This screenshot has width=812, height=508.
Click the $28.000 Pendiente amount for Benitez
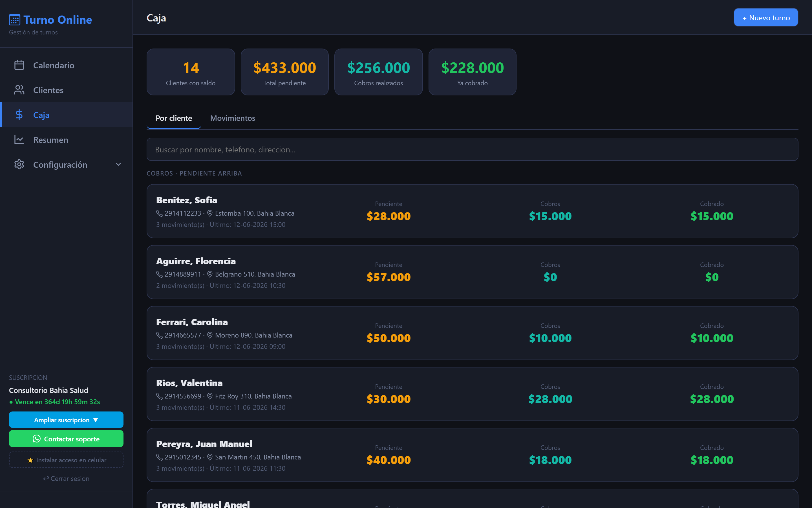pos(389,216)
